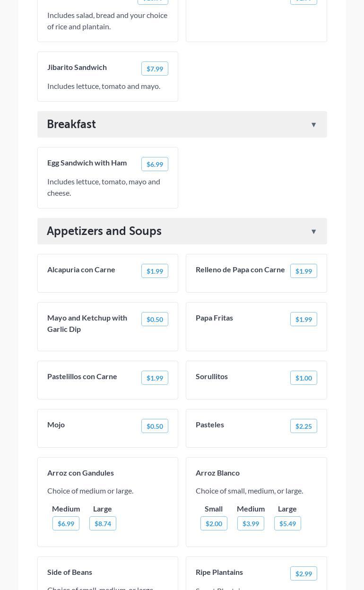Image resolution: width=364 pixels, height=590 pixels.
Task: Select Mayo and Ketchup Garlic Dip price
Action: [x=155, y=319]
